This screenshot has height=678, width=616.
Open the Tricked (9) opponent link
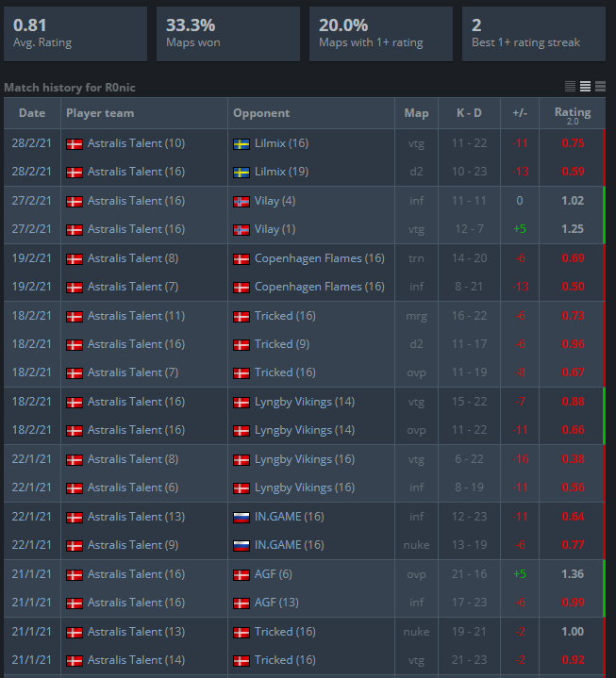[x=282, y=344]
